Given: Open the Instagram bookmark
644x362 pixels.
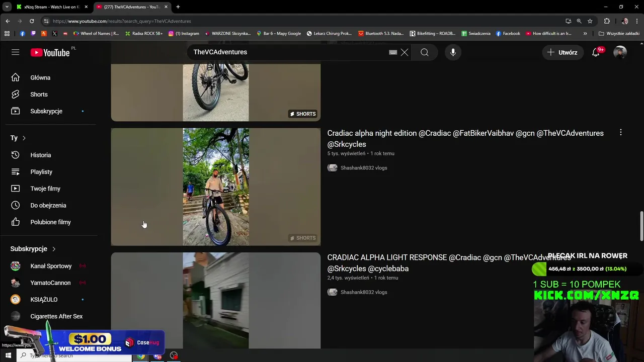Looking at the screenshot, I should tap(184, 34).
